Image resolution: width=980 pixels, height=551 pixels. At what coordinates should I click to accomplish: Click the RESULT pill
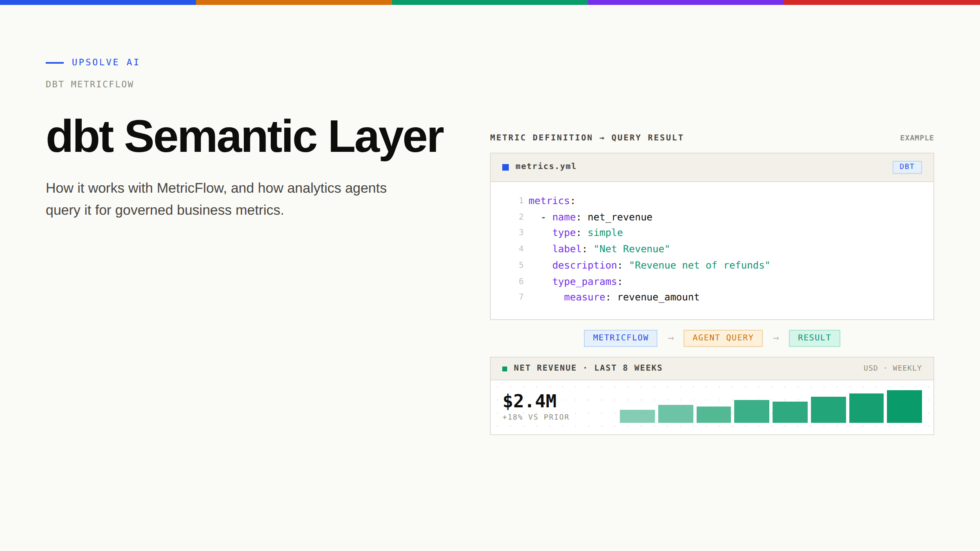(814, 338)
